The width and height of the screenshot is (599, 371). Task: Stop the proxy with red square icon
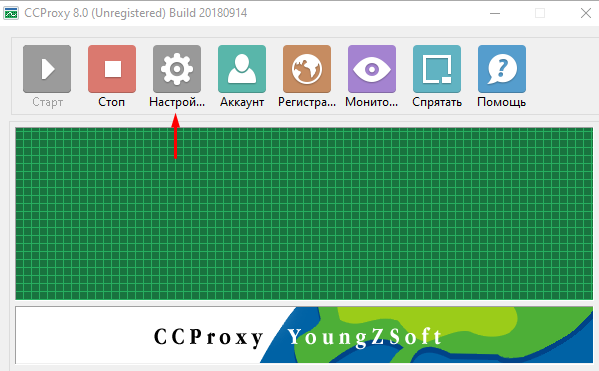[112, 69]
